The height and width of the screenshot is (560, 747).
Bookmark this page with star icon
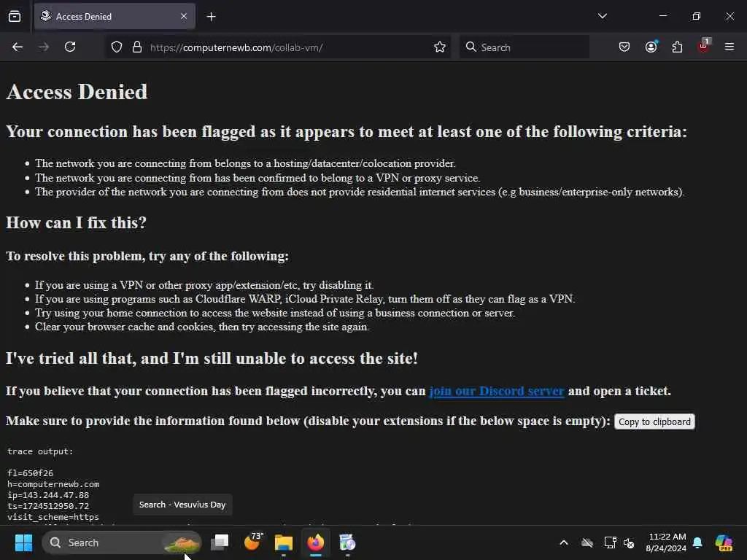[x=440, y=47]
